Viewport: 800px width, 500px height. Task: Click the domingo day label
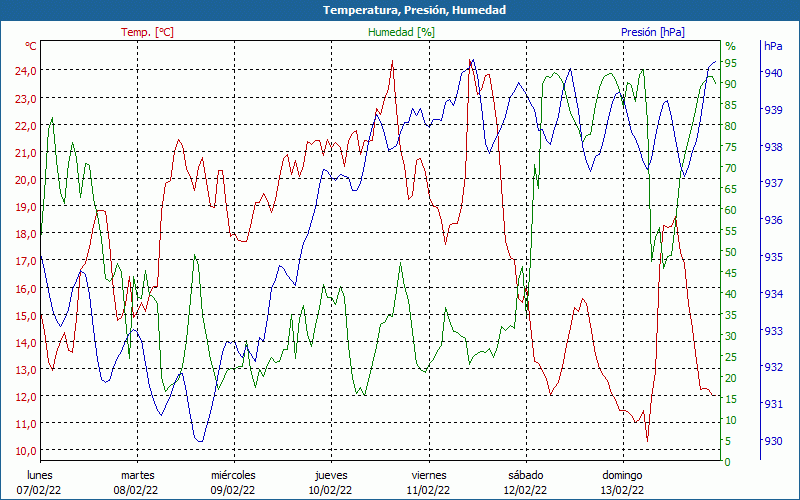622,476
